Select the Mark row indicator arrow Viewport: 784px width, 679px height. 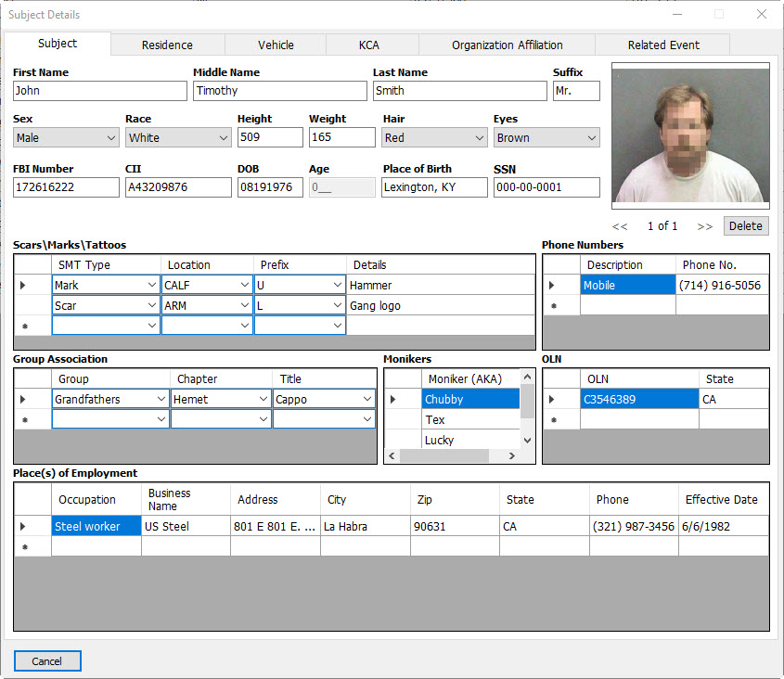[23, 285]
